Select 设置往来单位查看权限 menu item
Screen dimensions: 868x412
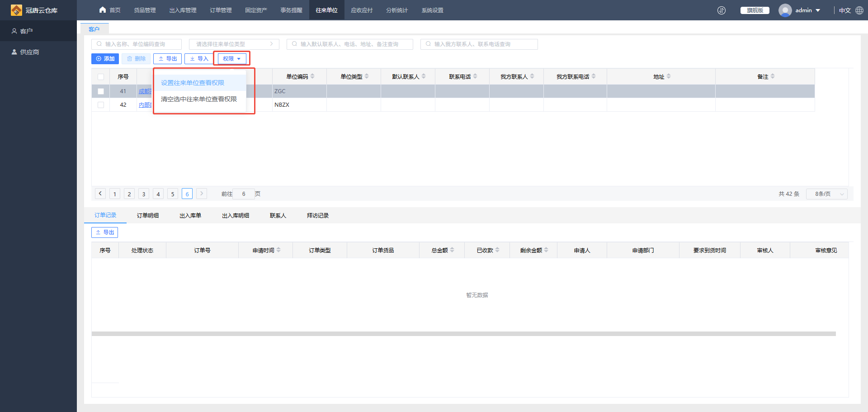[x=200, y=83]
